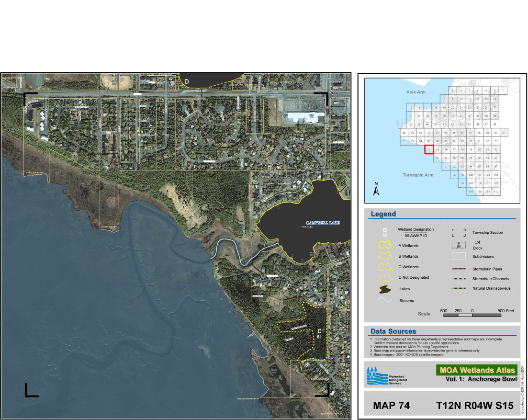Select index map grid cell 75

tap(438, 150)
